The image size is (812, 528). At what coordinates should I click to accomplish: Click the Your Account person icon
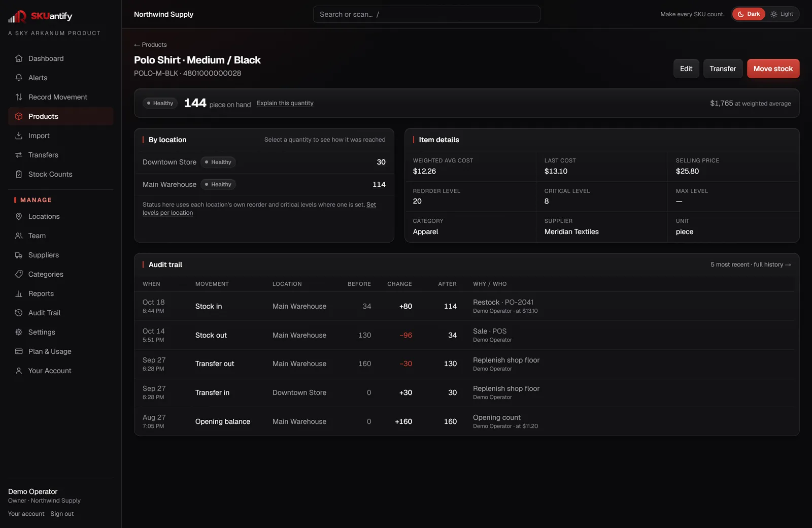19,371
